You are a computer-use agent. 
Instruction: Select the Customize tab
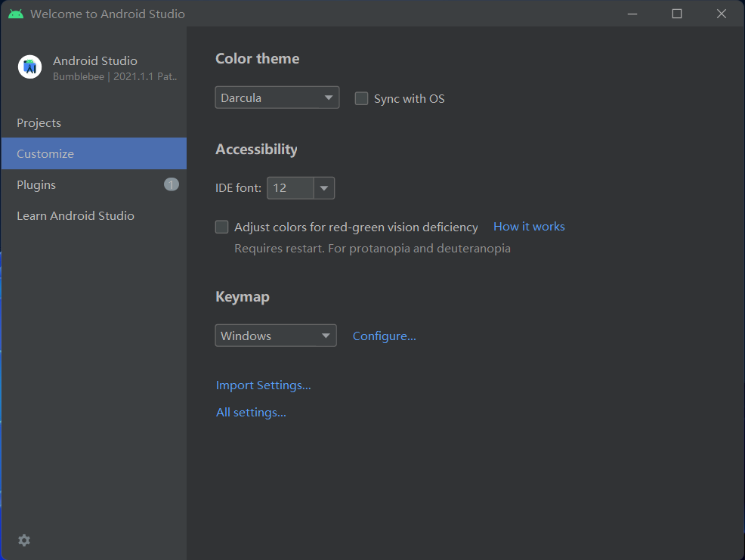point(94,153)
